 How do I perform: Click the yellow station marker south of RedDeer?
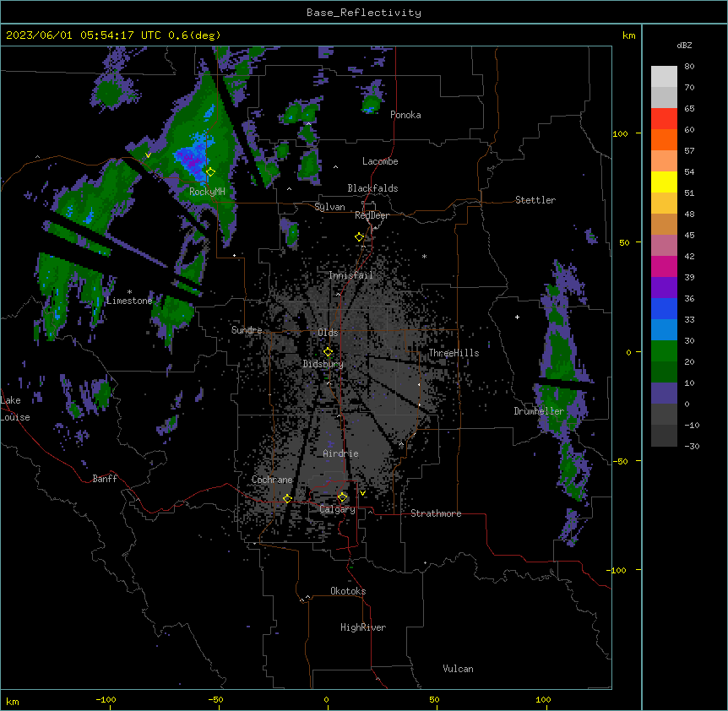point(360,237)
